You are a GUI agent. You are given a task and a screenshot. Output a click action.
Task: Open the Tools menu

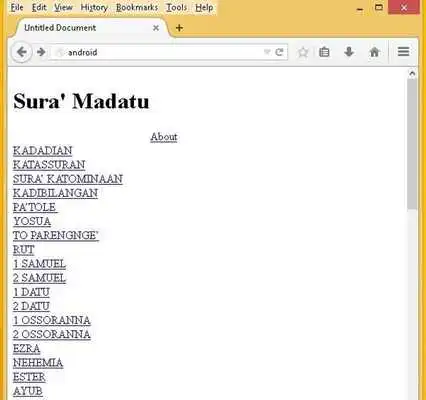click(x=176, y=7)
